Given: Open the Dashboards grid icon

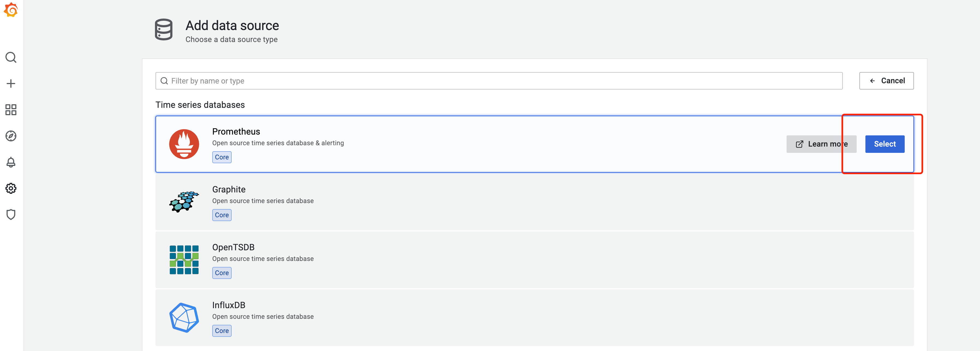Looking at the screenshot, I should pyautogui.click(x=11, y=110).
